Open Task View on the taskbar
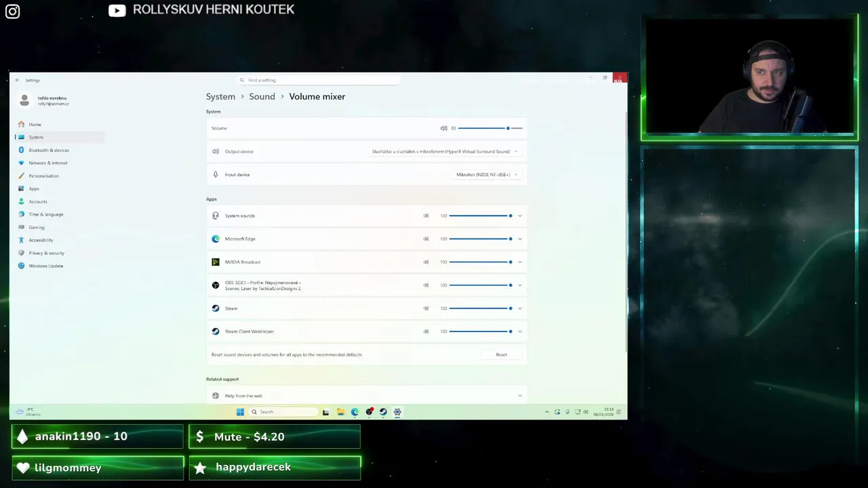The image size is (868, 488). [x=325, y=411]
